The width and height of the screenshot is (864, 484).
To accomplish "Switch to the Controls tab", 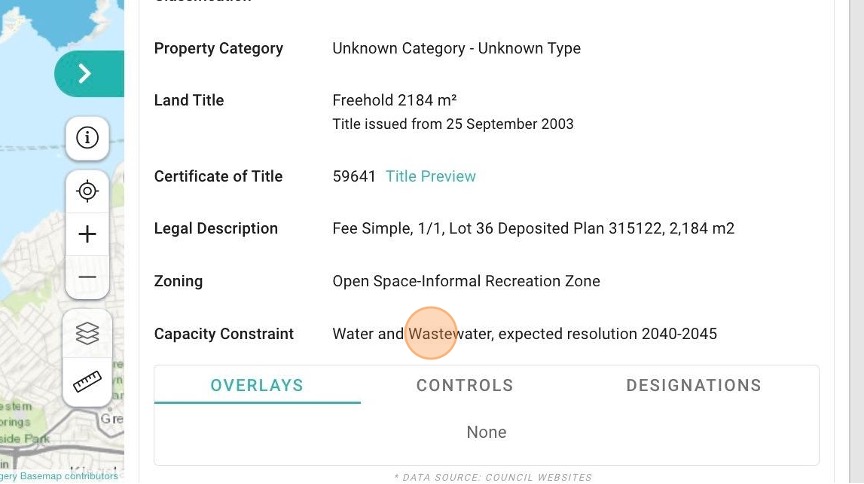I will [465, 385].
